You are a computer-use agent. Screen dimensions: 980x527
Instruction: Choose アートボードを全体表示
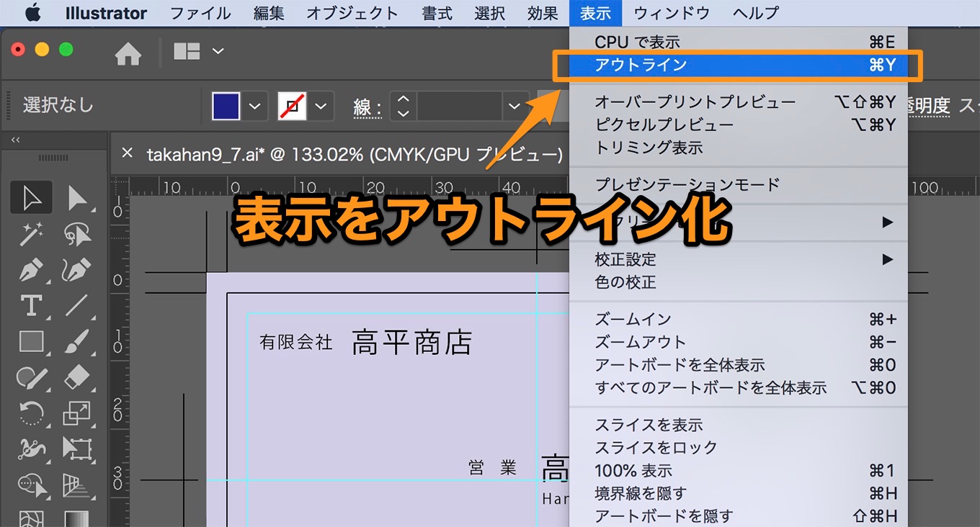point(739,365)
